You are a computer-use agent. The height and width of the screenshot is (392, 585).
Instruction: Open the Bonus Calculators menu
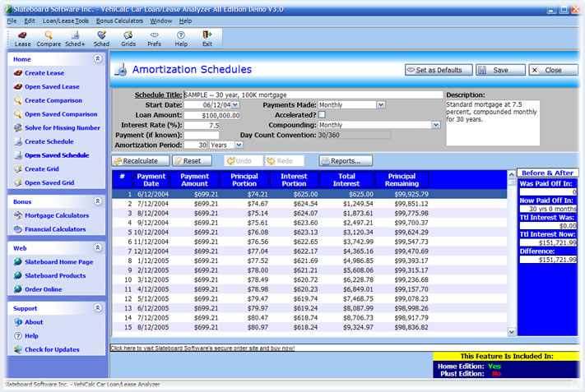click(120, 20)
